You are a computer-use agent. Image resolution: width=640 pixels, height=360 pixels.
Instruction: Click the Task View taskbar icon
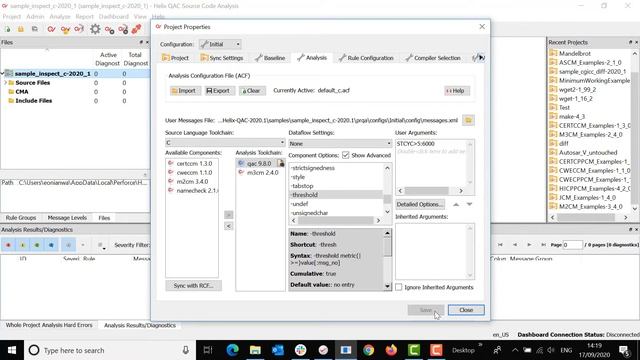coord(208,350)
